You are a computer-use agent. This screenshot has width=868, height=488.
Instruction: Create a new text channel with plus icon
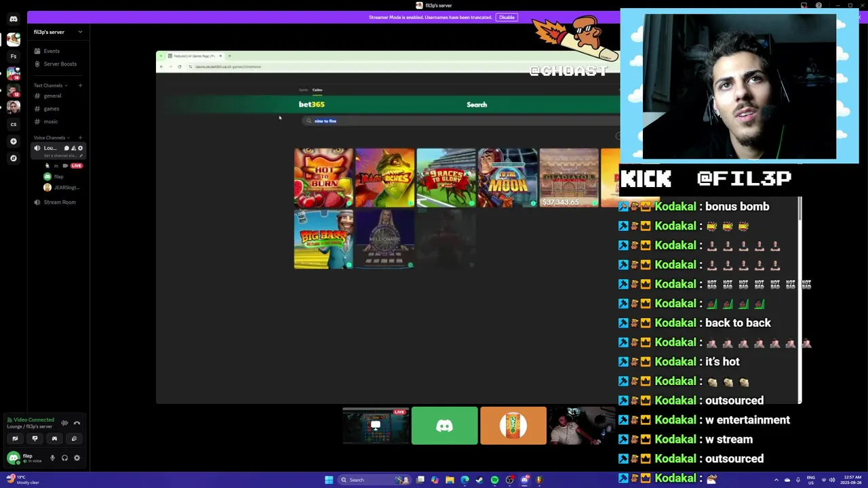click(80, 85)
